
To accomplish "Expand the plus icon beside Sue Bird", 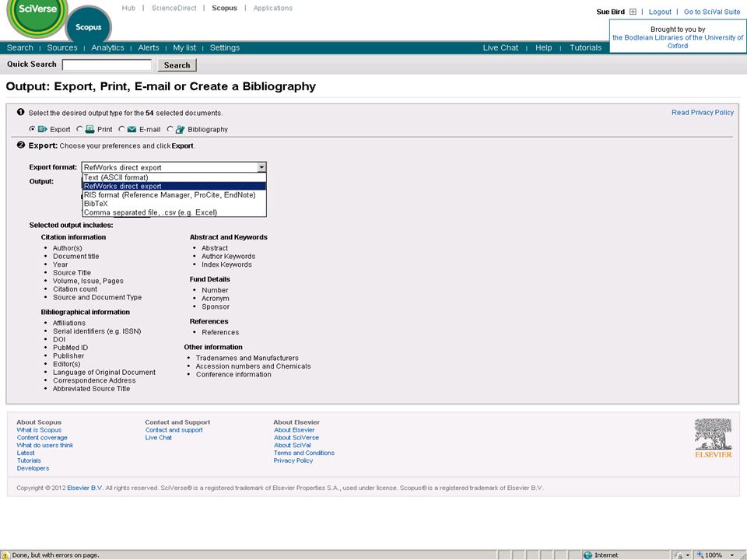I will 633,12.
